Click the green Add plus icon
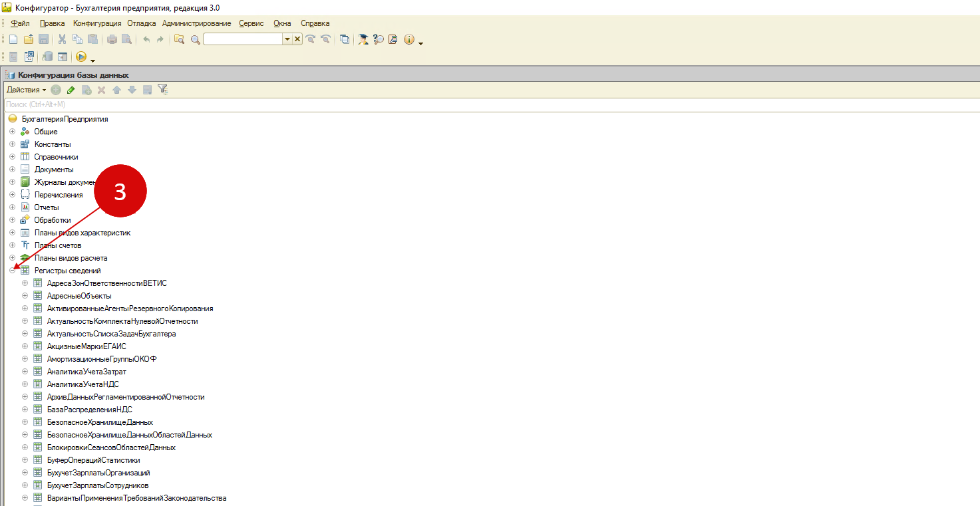Image resolution: width=980 pixels, height=506 pixels. [56, 89]
